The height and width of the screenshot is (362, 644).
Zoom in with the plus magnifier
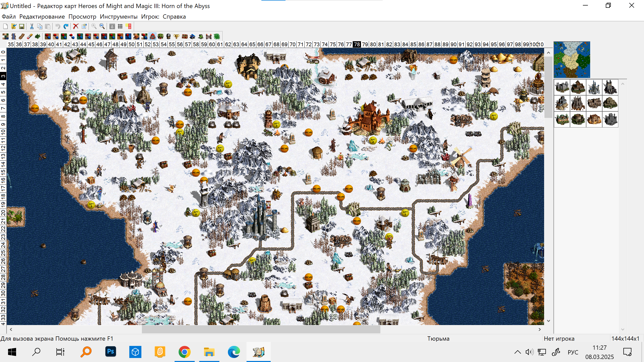pos(94,26)
